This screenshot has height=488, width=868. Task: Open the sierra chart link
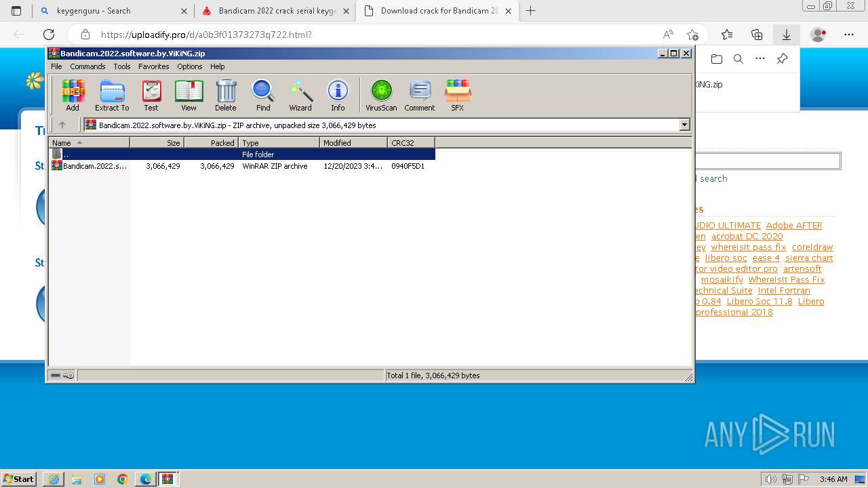(x=809, y=258)
